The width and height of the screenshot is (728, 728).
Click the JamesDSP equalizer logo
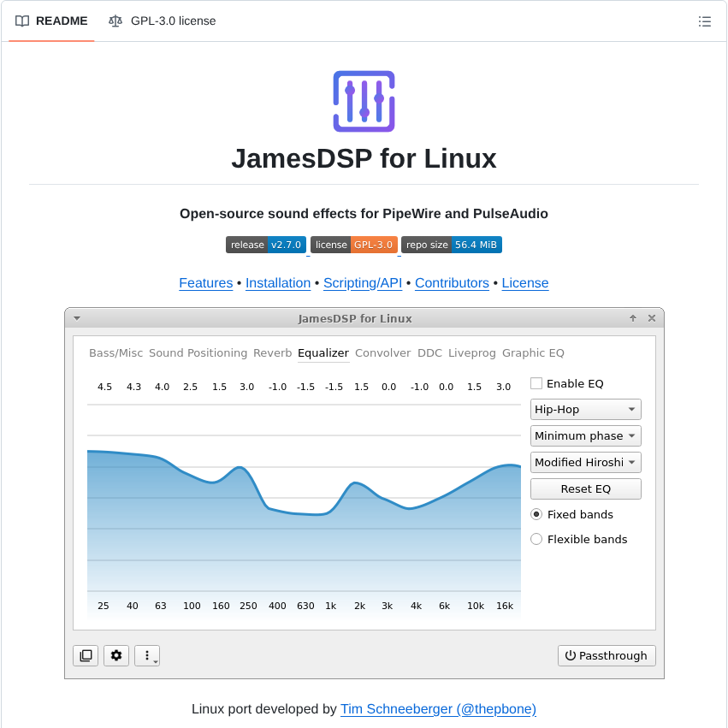pos(364,101)
